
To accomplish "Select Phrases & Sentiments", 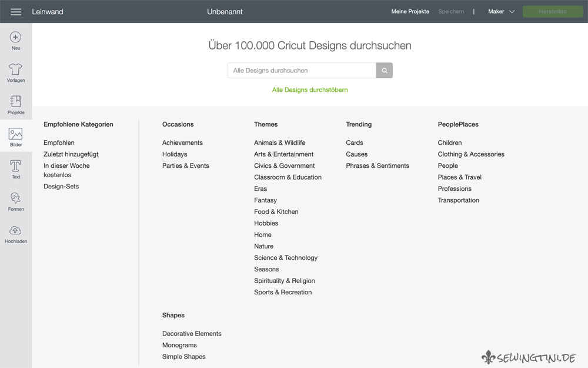I will tap(377, 165).
